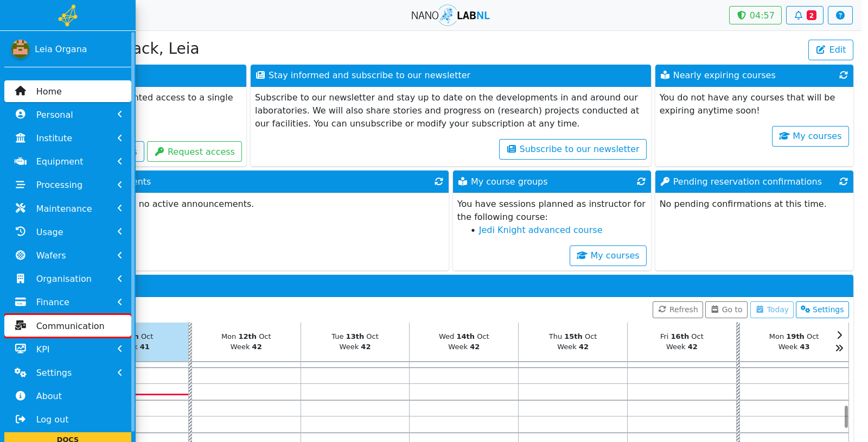Click the Edit dashboard button
Image resolution: width=868 pixels, height=442 pixels.
tap(831, 50)
